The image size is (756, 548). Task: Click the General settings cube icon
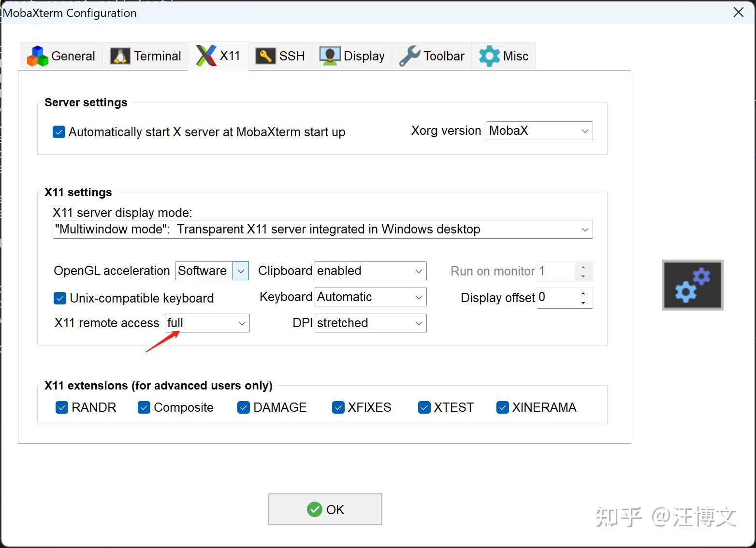[x=37, y=56]
